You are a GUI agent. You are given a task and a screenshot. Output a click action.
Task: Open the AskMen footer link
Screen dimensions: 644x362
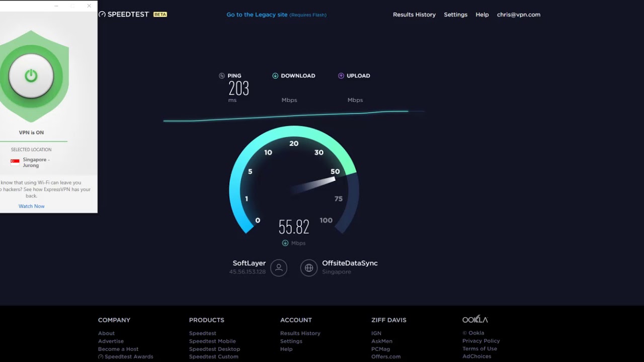pyautogui.click(x=382, y=341)
